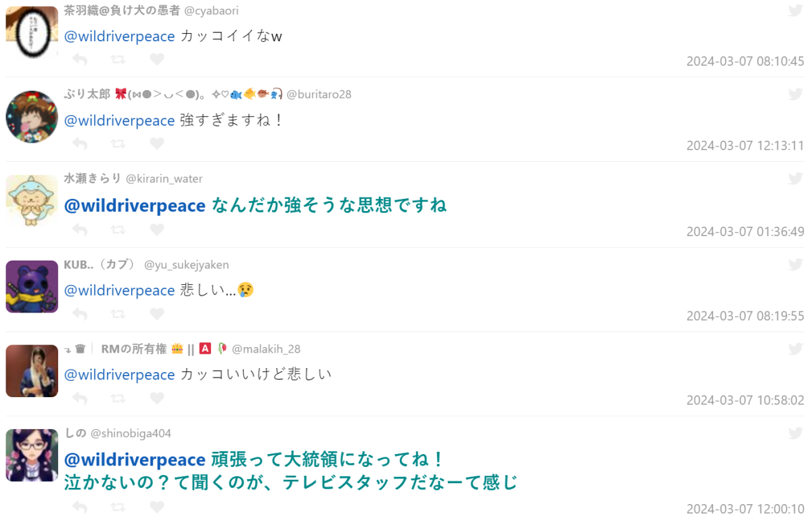Retweet malakih_28's tweet
Image resolution: width=812 pixels, height=521 pixels.
click(118, 399)
